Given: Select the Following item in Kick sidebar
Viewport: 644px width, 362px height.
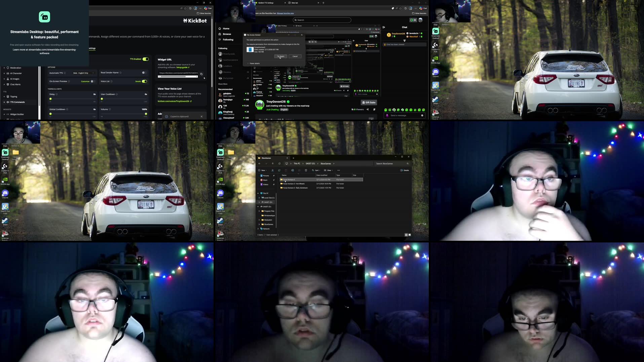Looking at the screenshot, I should click(228, 39).
